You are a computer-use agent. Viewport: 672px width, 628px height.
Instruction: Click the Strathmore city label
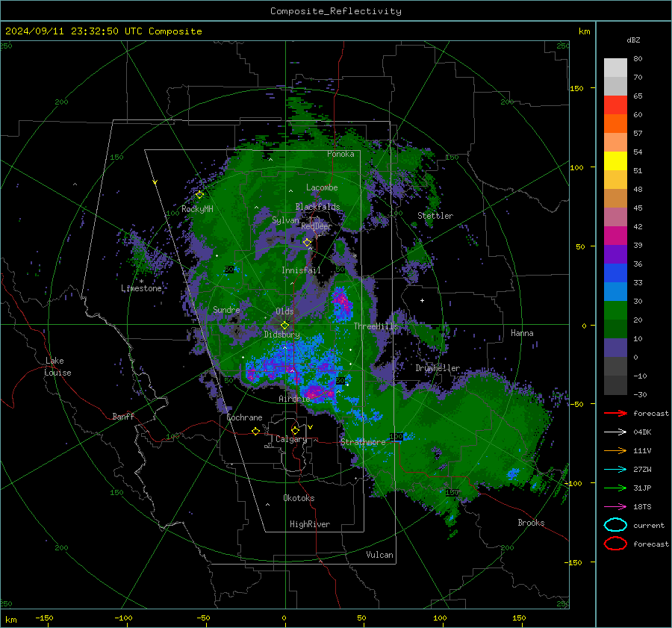coord(363,442)
